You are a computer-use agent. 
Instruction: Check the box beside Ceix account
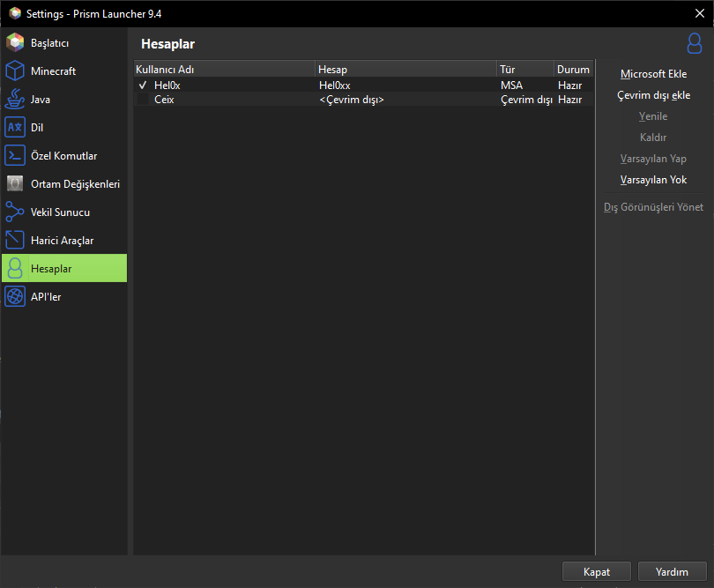[x=143, y=100]
